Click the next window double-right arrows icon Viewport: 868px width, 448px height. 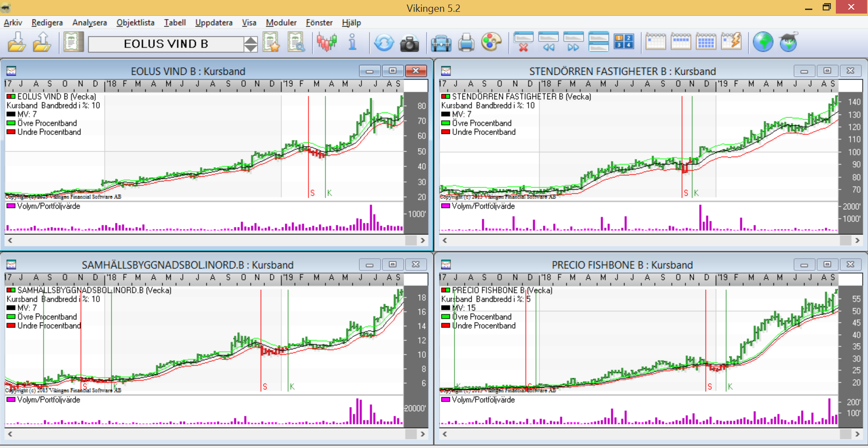click(573, 42)
